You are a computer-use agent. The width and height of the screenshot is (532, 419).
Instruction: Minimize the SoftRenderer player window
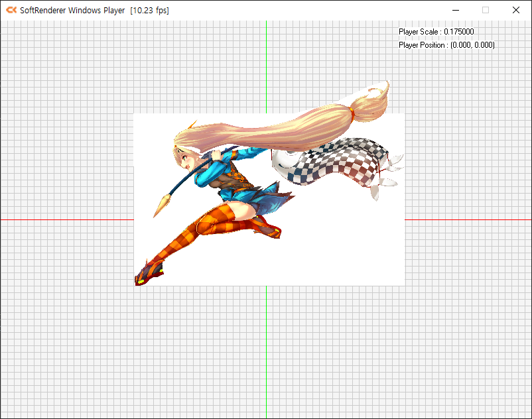pos(455,10)
